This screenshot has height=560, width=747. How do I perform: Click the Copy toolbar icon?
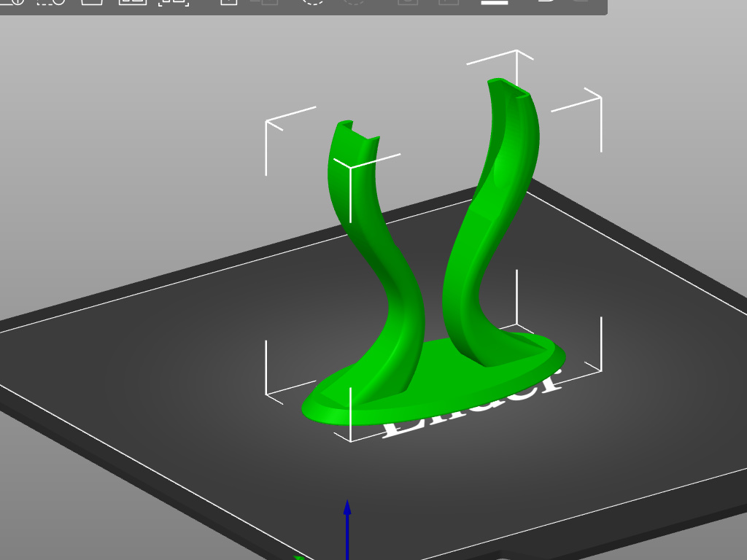click(228, 1)
